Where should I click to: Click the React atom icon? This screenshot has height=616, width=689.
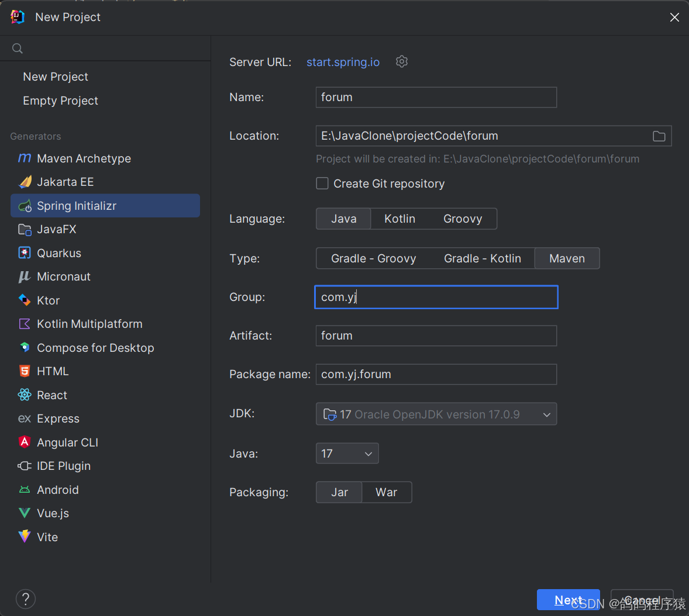(25, 394)
